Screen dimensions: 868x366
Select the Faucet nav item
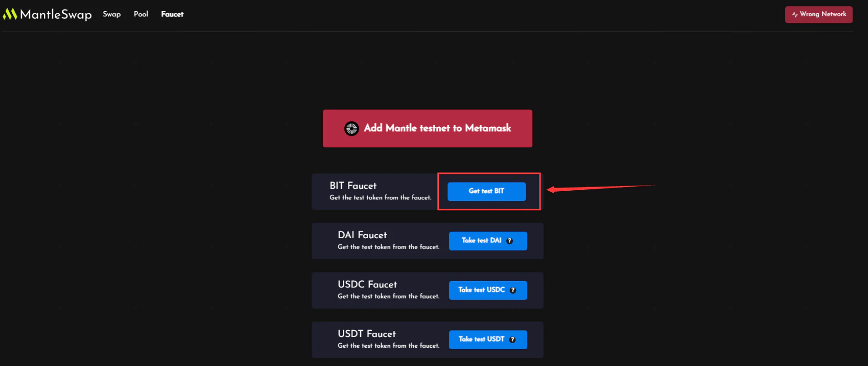pos(172,14)
